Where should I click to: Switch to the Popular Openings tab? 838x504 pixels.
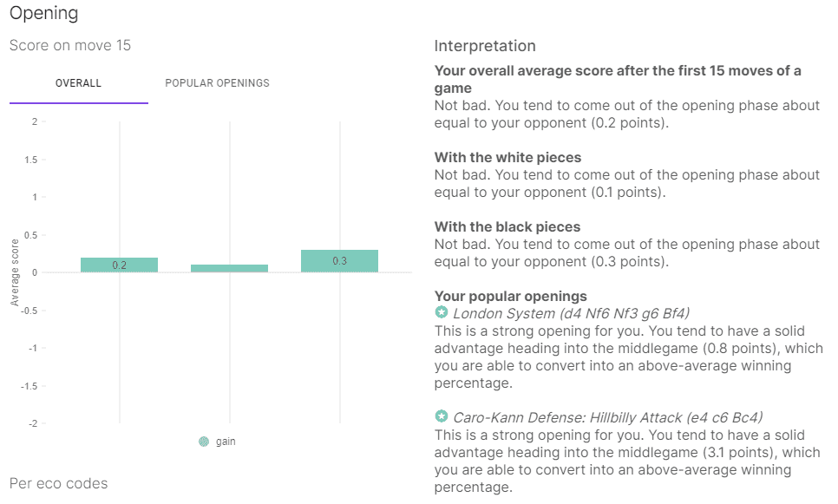[217, 82]
